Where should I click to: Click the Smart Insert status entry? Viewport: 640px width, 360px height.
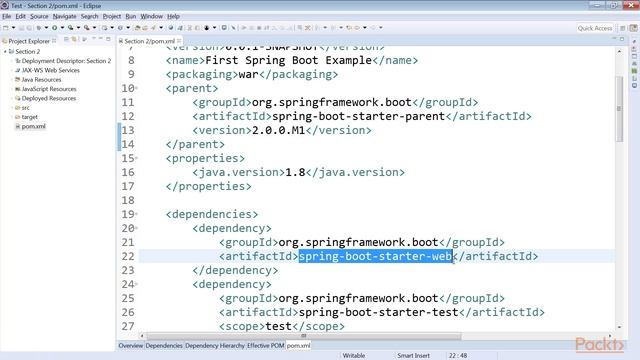point(413,356)
